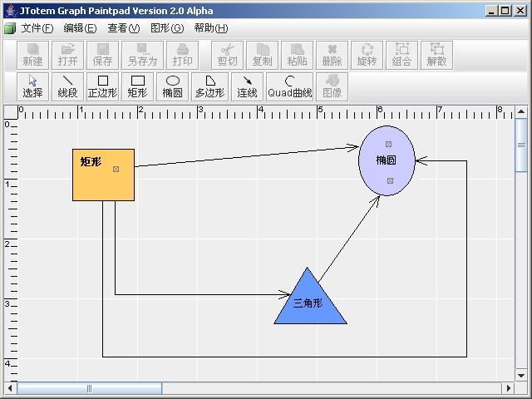
Task: Select the connector ending at triangle's arrowhead
Action: tap(204, 294)
